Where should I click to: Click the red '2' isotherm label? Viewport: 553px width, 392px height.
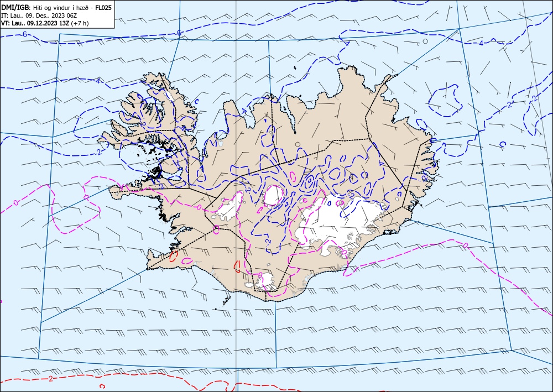click(x=51, y=379)
